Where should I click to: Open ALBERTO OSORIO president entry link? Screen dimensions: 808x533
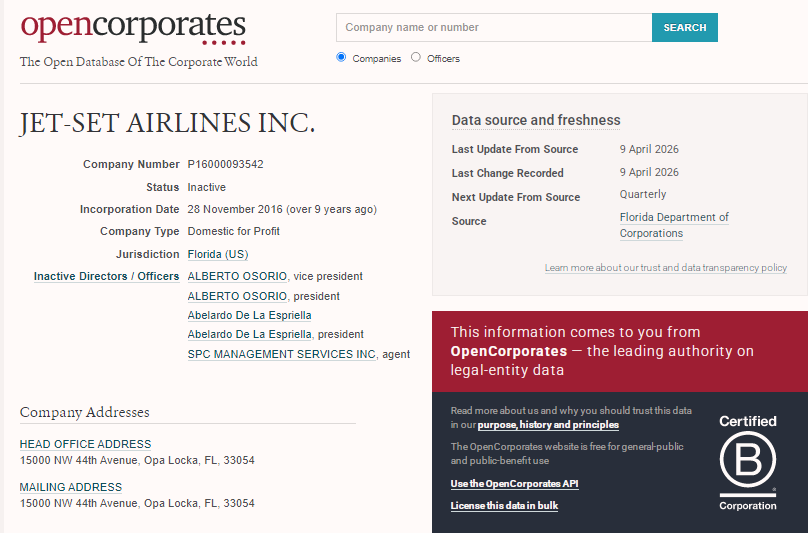click(x=237, y=296)
